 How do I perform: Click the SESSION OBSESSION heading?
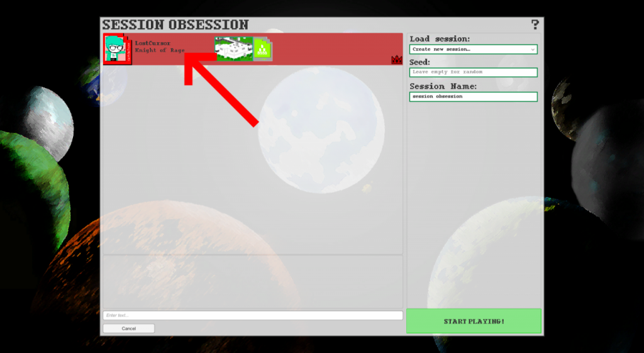tap(175, 25)
